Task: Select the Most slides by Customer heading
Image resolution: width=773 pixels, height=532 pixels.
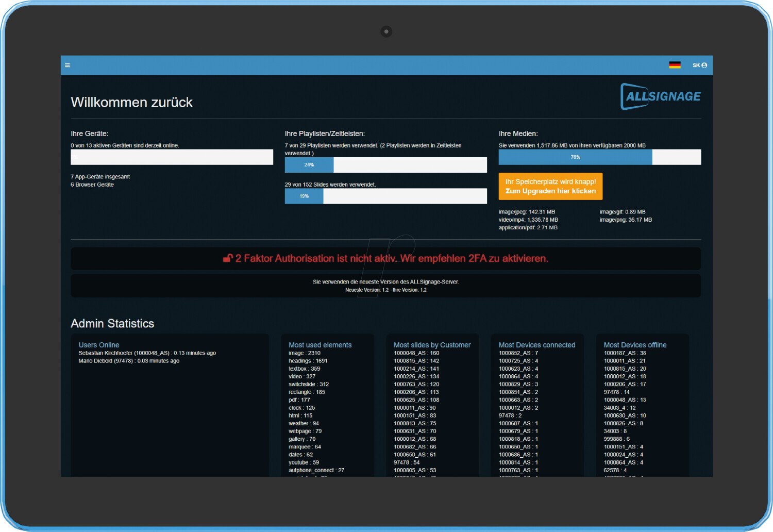Action: pos(432,345)
